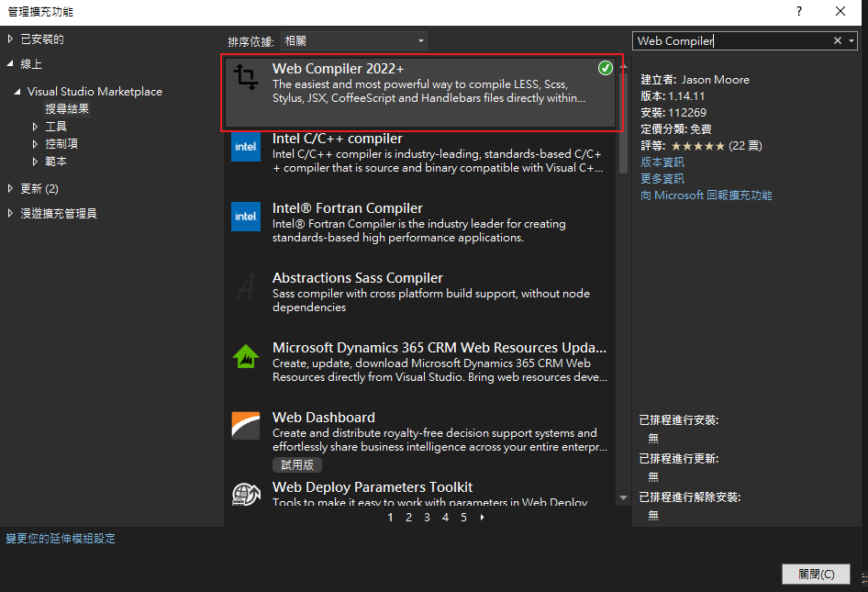Select the Abstractions Sass Compiler title

pyautogui.click(x=358, y=278)
